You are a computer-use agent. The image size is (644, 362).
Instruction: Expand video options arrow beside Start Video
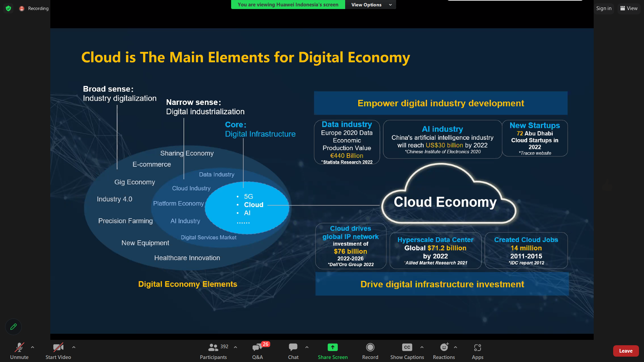coord(74,347)
